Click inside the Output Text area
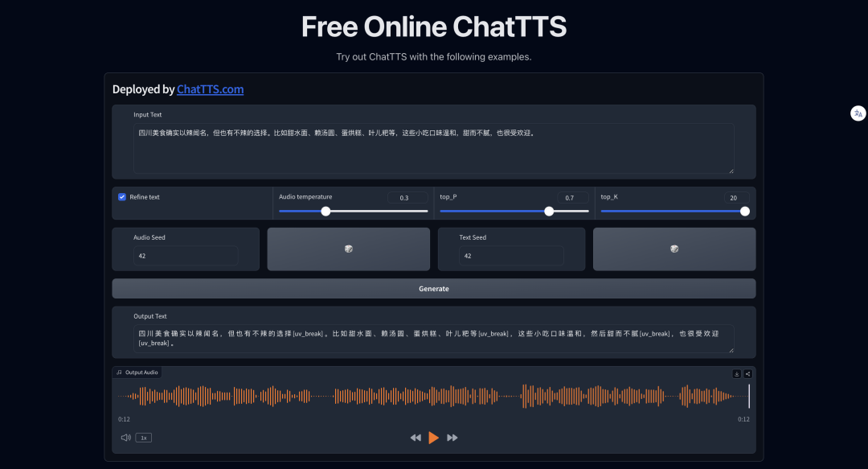Image resolution: width=868 pixels, height=469 pixels. 433,339
